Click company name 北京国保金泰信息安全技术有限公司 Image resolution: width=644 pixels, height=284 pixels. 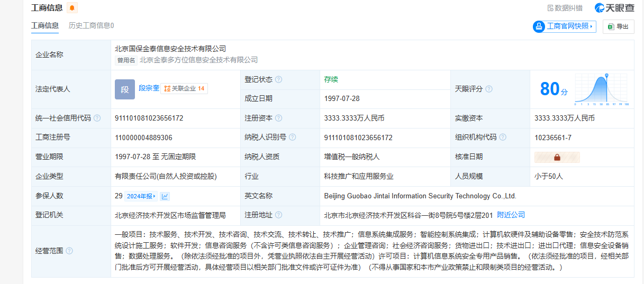(x=170, y=49)
